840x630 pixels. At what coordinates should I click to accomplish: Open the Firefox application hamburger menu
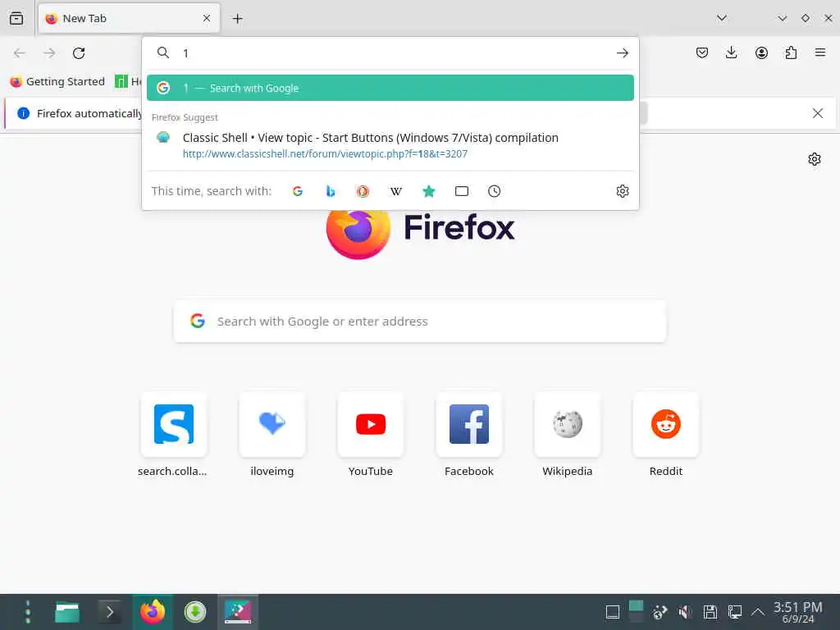[x=820, y=52]
